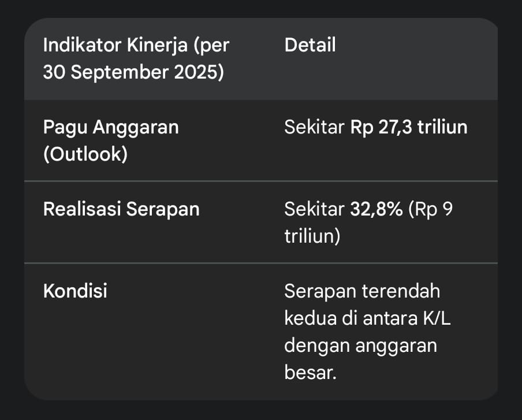The image size is (522, 420).
Task: Click the "Pagu Anggaran" row label
Action: [111, 127]
